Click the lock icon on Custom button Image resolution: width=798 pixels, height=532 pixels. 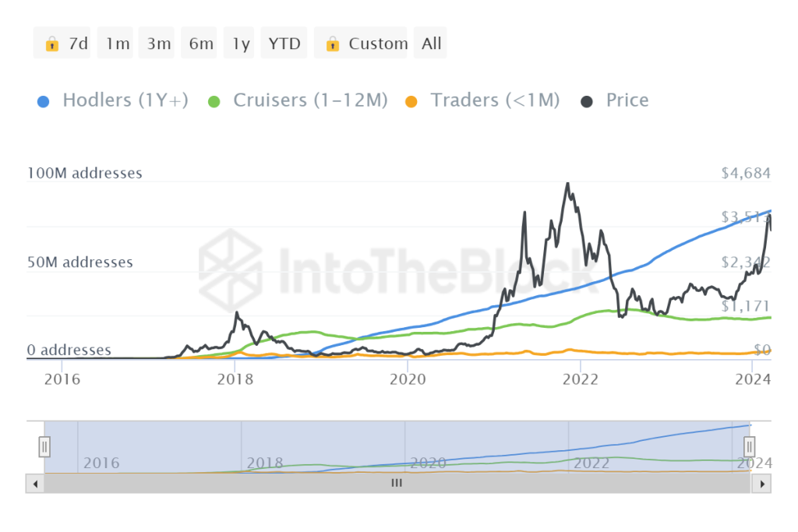pos(333,44)
